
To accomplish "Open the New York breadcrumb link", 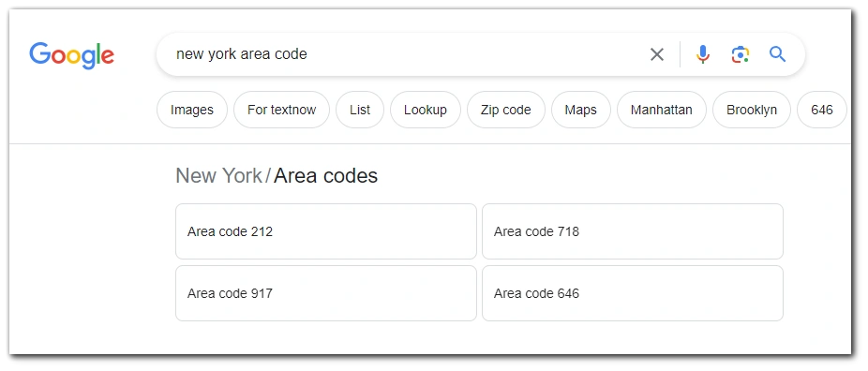I will [x=218, y=176].
